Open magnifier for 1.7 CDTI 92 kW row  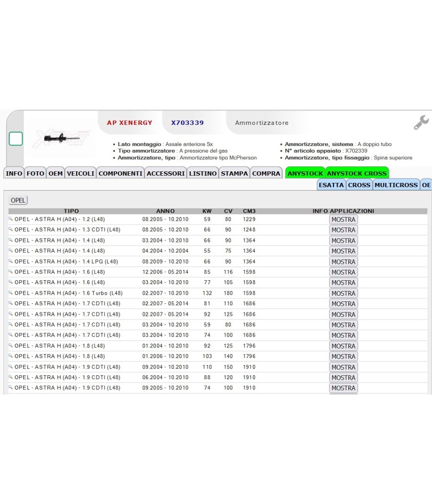tap(11, 314)
